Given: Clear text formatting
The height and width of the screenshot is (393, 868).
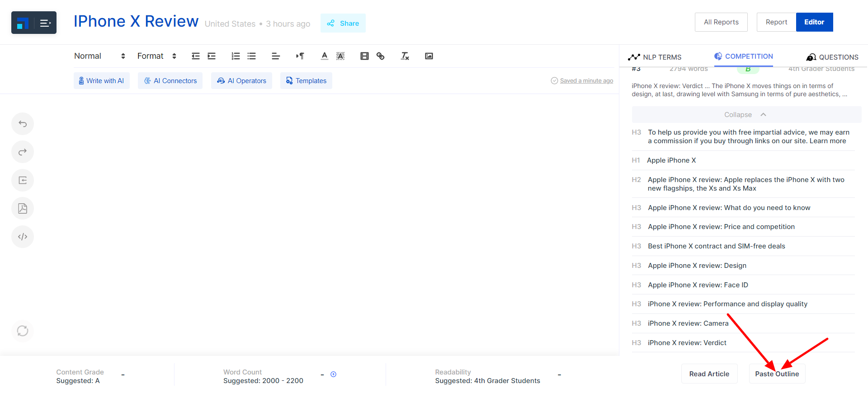Looking at the screenshot, I should tap(405, 56).
